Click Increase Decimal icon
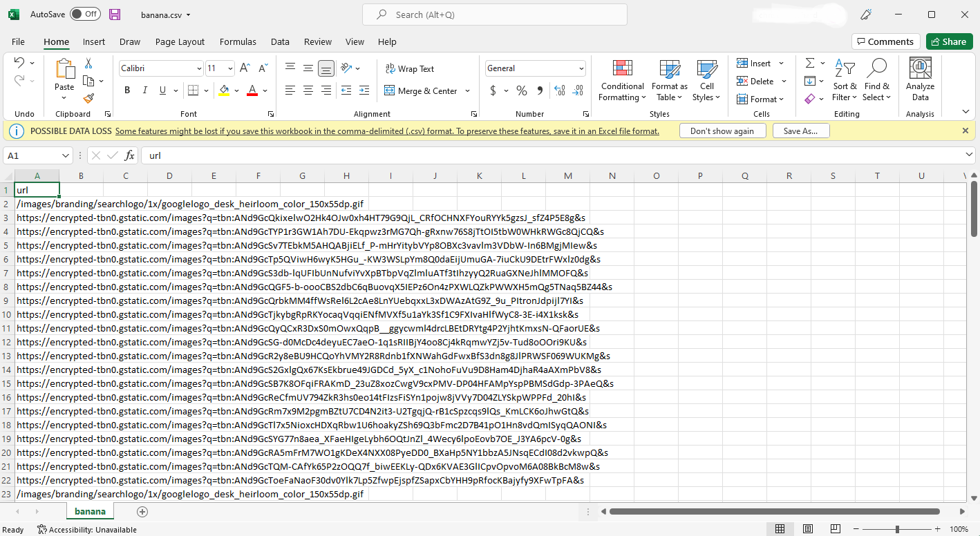The width and height of the screenshot is (980, 536). pyautogui.click(x=560, y=90)
